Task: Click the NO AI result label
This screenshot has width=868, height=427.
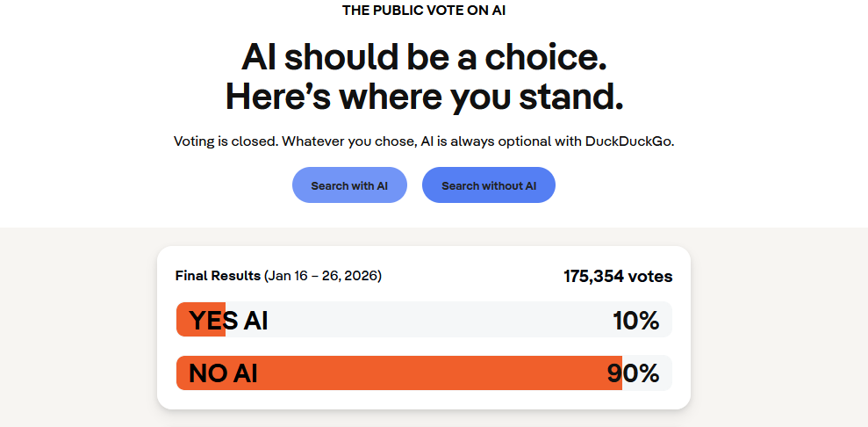Action: [x=223, y=373]
